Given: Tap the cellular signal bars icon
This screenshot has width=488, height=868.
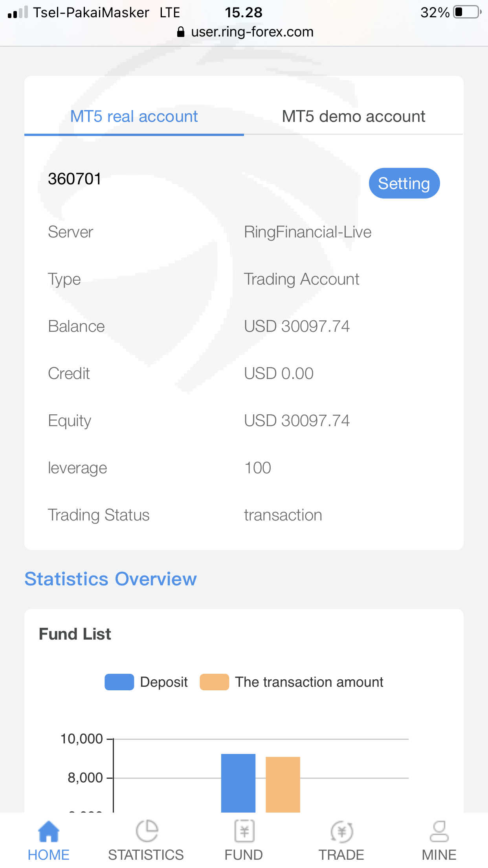Looking at the screenshot, I should pos(18,13).
